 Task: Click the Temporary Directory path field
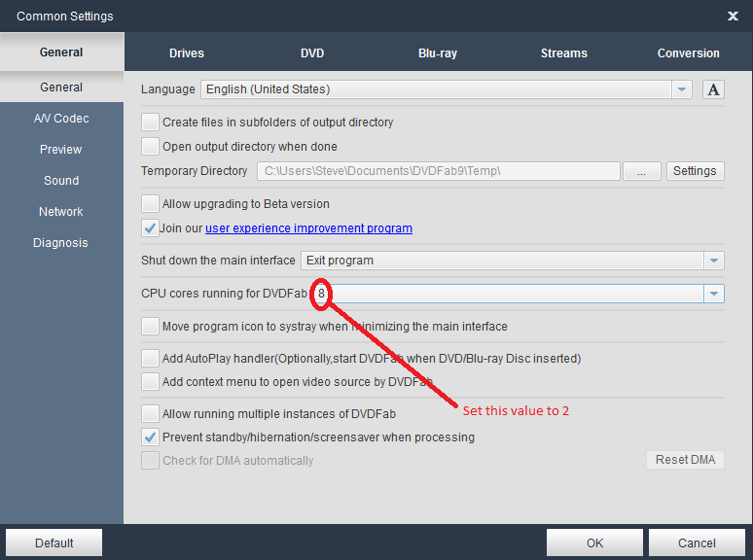(439, 171)
